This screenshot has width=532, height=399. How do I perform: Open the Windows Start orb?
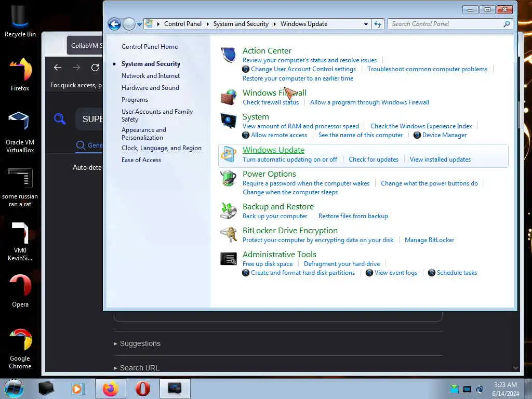(x=14, y=389)
